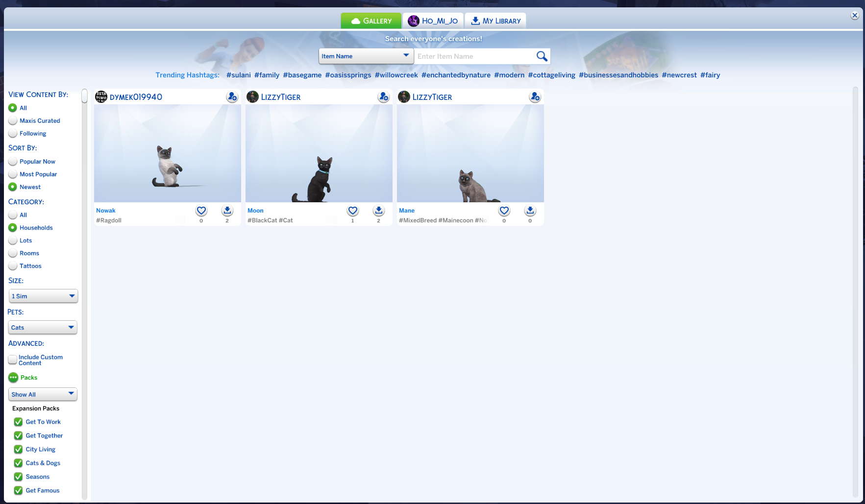Follow LizzyTiger on the Mane card

(535, 97)
